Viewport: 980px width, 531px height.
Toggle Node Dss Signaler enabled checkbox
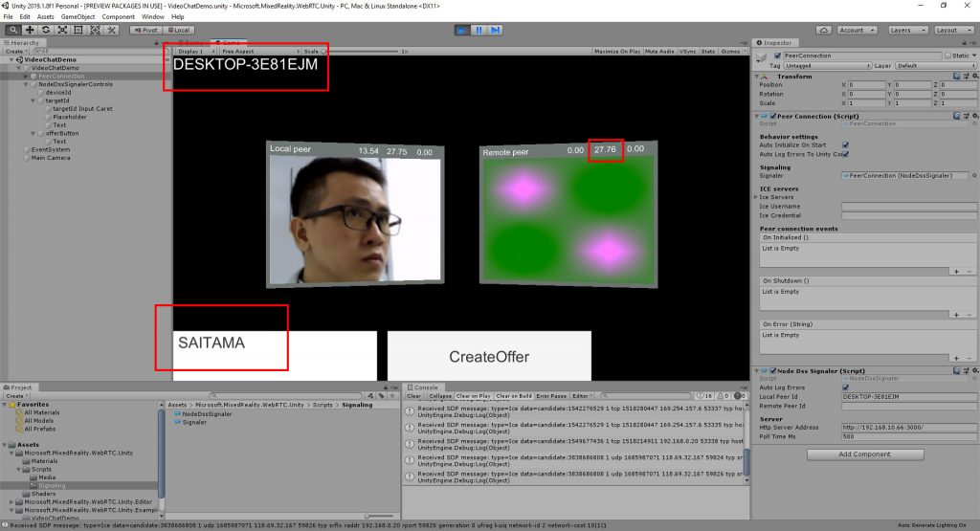(773, 370)
